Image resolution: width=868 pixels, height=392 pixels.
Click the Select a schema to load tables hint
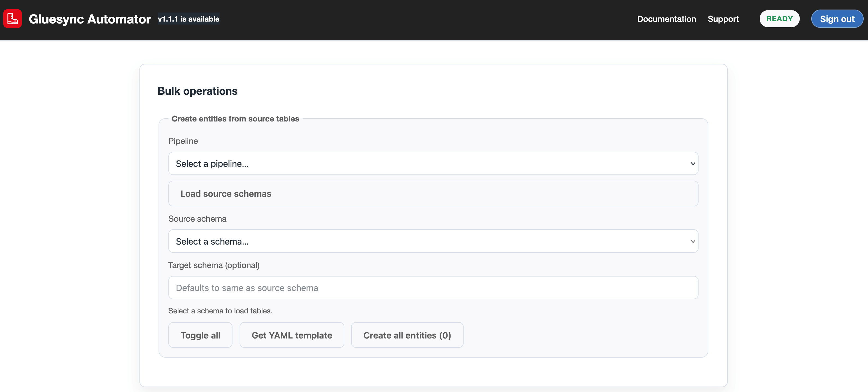tap(220, 311)
